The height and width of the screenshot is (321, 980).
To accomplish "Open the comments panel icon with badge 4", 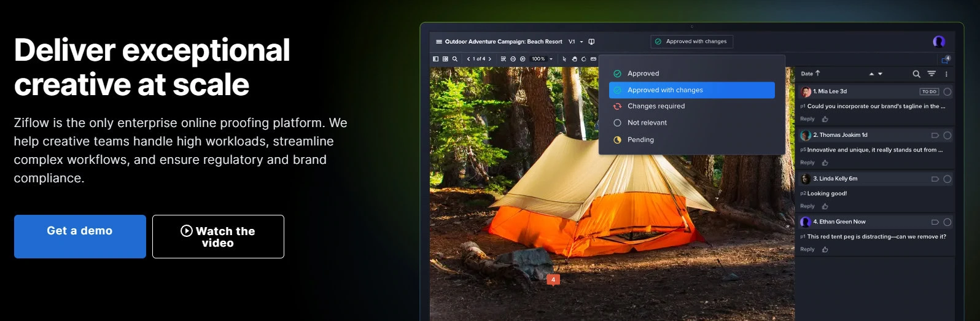I will coord(945,60).
